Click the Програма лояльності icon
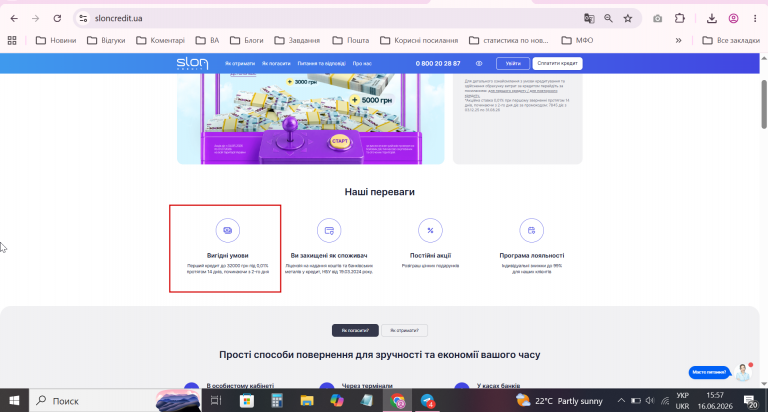Image resolution: width=768 pixels, height=412 pixels. 531,230
